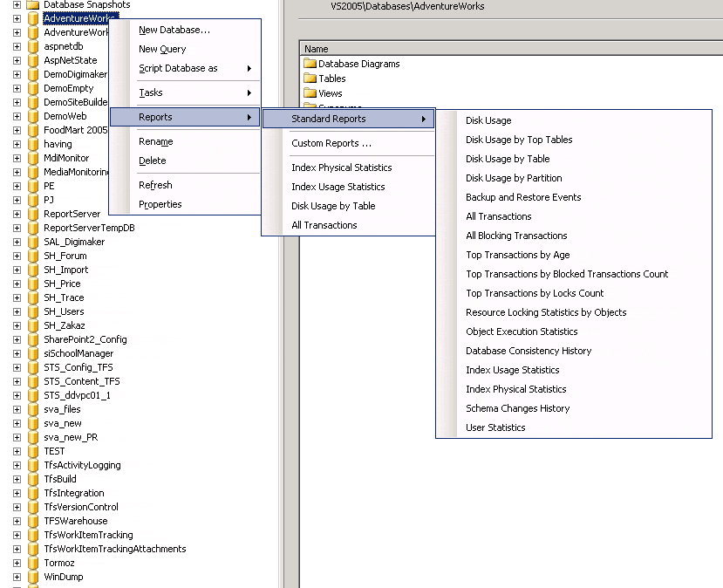Click the having database icon

coord(33,144)
